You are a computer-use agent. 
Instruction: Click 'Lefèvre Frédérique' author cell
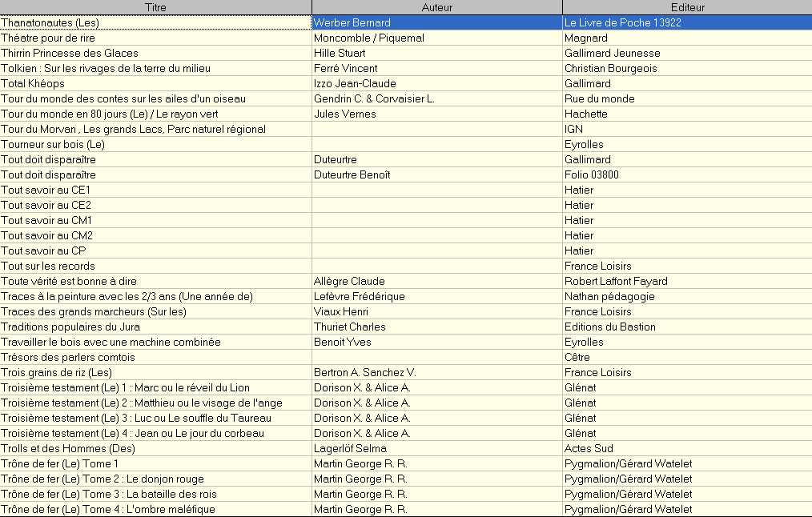(437, 297)
